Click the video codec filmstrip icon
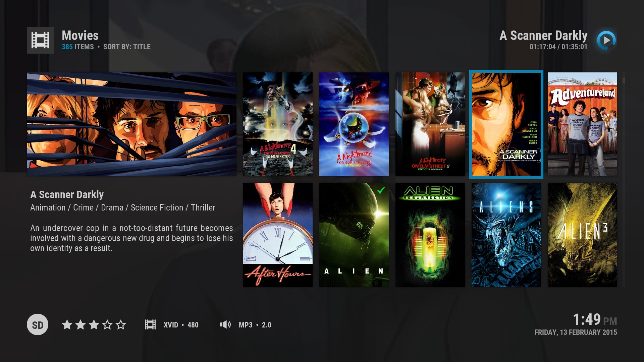 [x=150, y=324]
